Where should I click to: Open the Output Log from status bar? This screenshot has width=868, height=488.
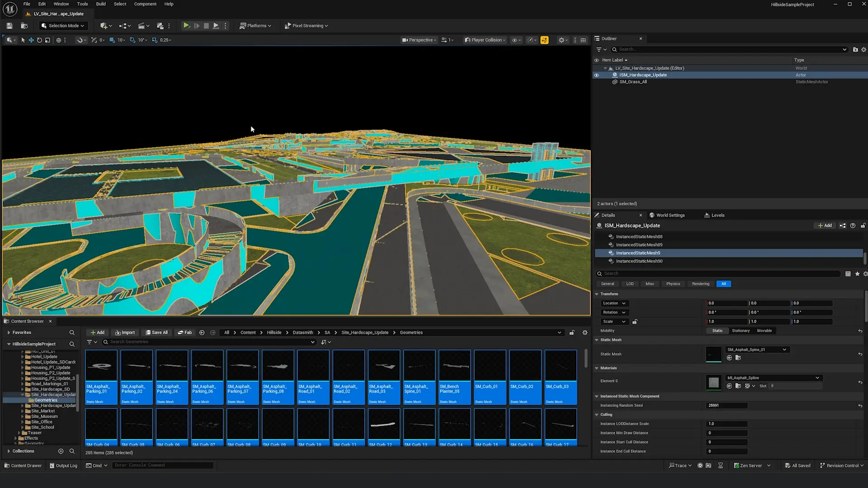point(63,466)
